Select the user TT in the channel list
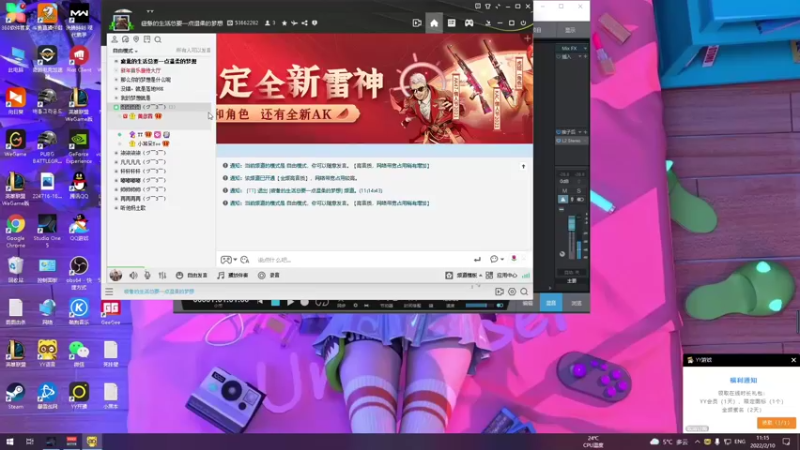The image size is (800, 450). pyautogui.click(x=140, y=135)
